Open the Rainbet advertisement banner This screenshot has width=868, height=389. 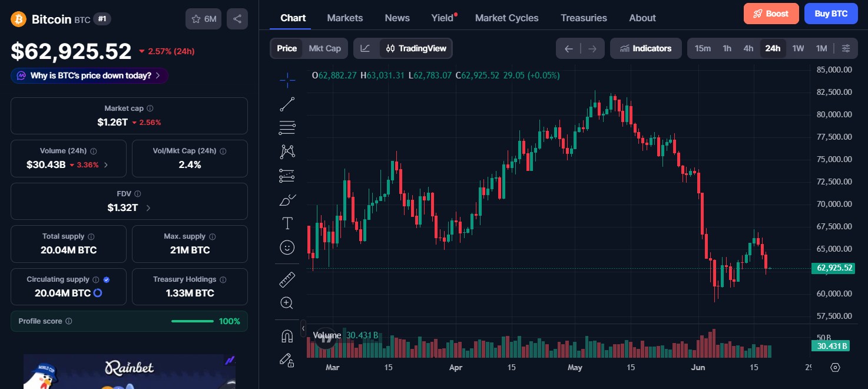[x=130, y=371]
